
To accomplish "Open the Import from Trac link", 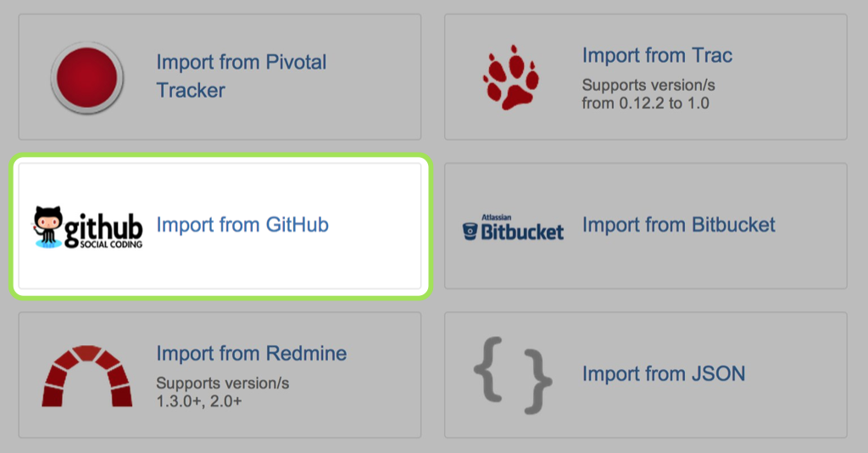I will [657, 55].
